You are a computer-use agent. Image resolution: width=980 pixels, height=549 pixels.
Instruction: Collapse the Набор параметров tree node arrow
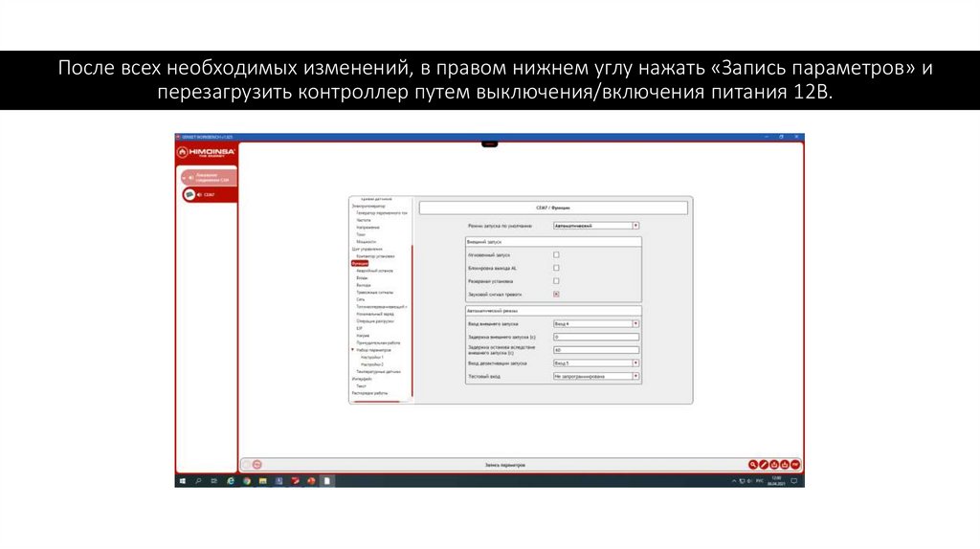(353, 350)
